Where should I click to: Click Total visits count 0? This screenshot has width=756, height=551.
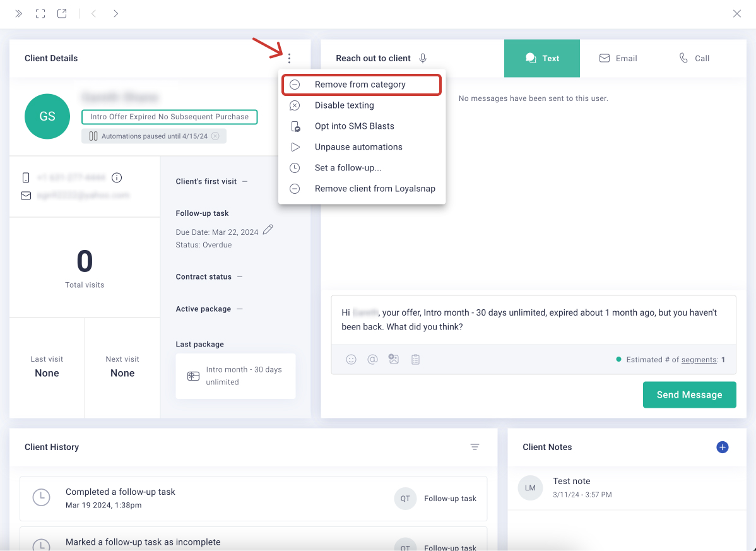(85, 261)
